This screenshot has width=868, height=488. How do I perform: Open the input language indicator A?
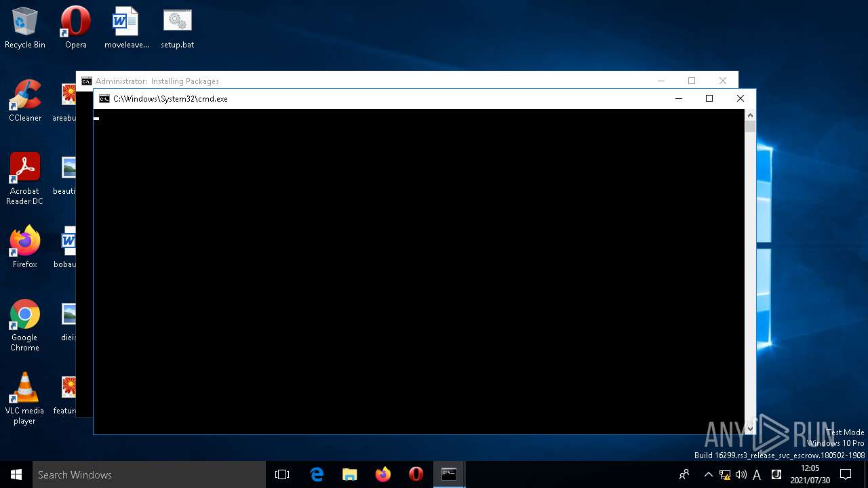757,474
